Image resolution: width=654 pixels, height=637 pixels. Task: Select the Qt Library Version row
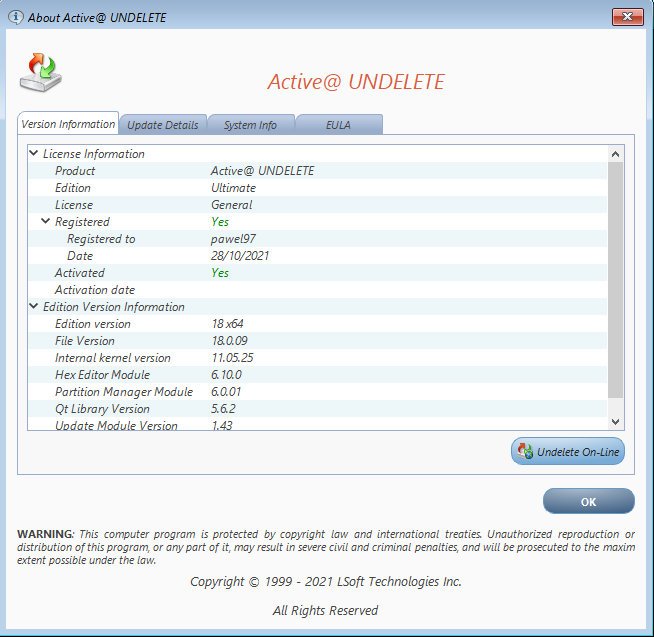317,408
